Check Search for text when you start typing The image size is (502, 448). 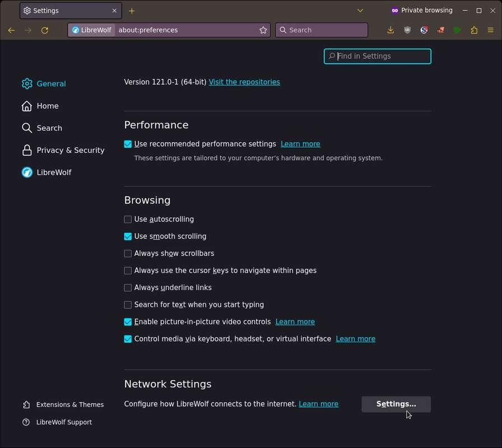click(x=128, y=305)
